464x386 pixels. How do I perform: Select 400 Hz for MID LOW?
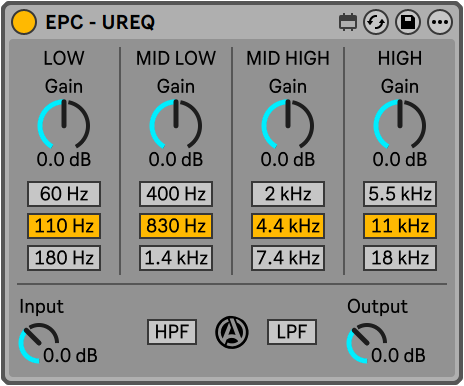coord(176,194)
